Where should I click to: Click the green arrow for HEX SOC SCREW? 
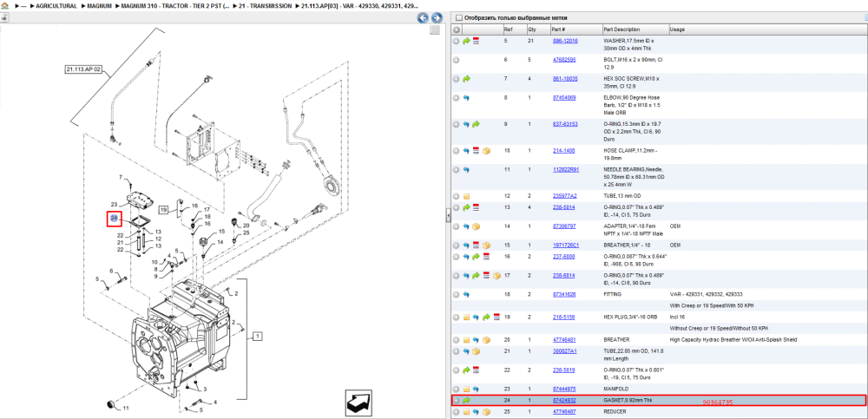tap(466, 79)
